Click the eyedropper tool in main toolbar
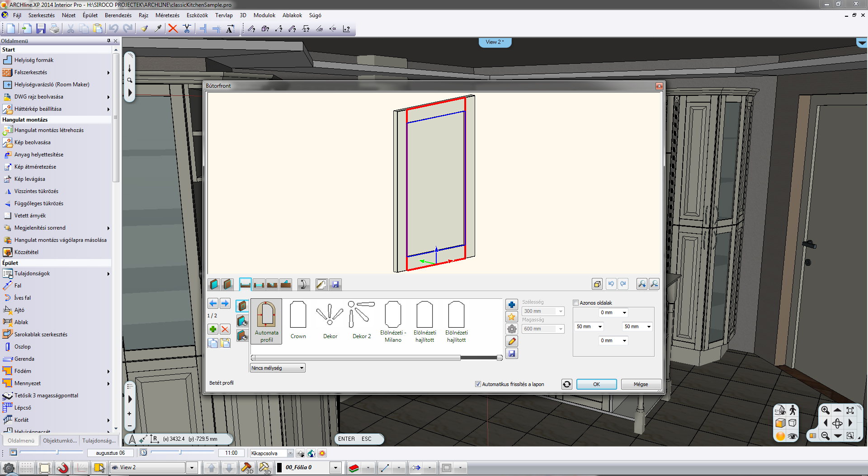868x476 pixels. [x=158, y=29]
